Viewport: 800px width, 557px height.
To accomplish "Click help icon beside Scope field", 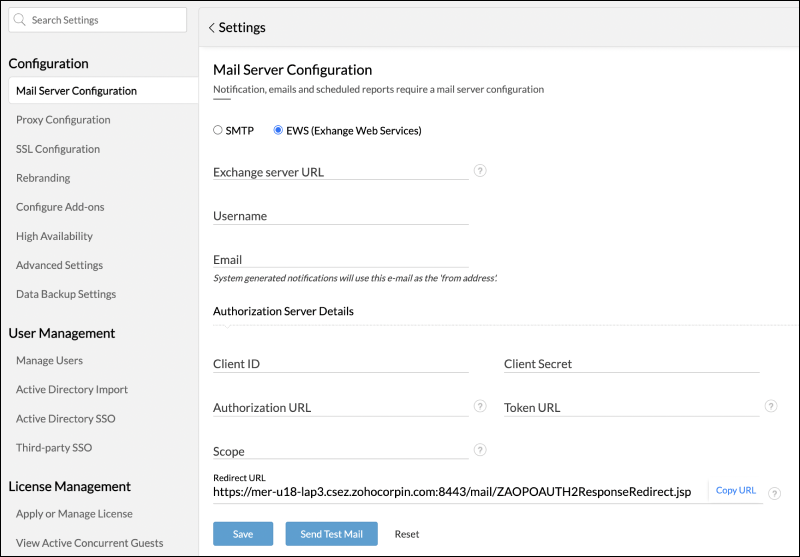I will (480, 450).
